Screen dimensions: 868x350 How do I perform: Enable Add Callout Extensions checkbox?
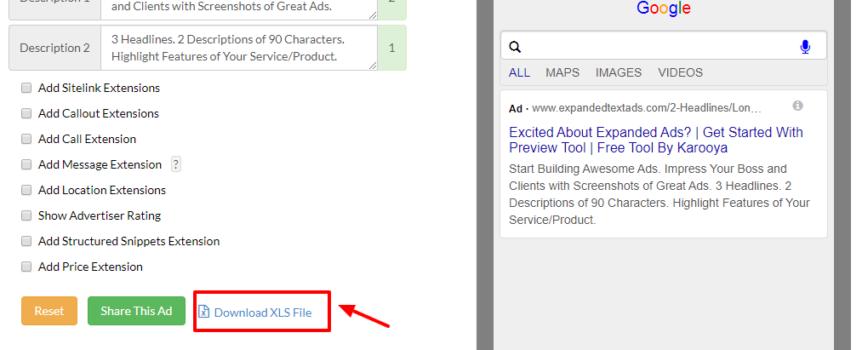(x=26, y=113)
